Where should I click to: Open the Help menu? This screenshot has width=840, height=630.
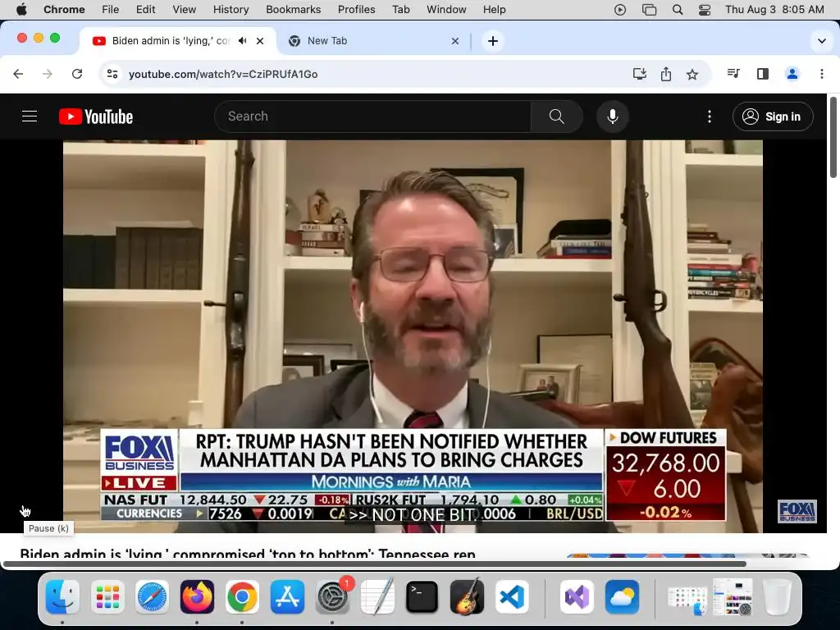[494, 10]
